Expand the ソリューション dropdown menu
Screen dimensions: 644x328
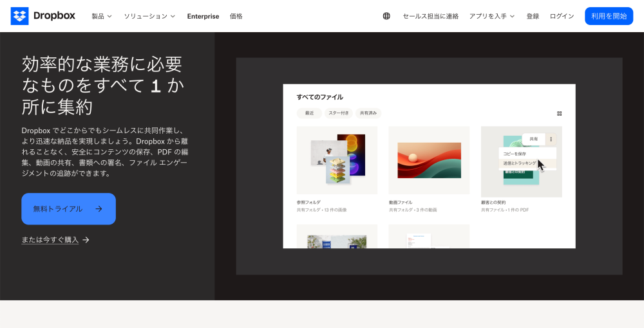coord(149,16)
